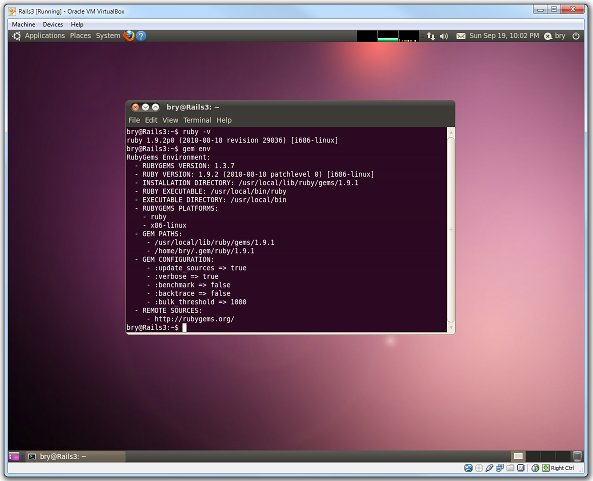The image size is (593, 481).
Task: Click the VirtualBox virtual display status icon
Action: click(x=521, y=469)
